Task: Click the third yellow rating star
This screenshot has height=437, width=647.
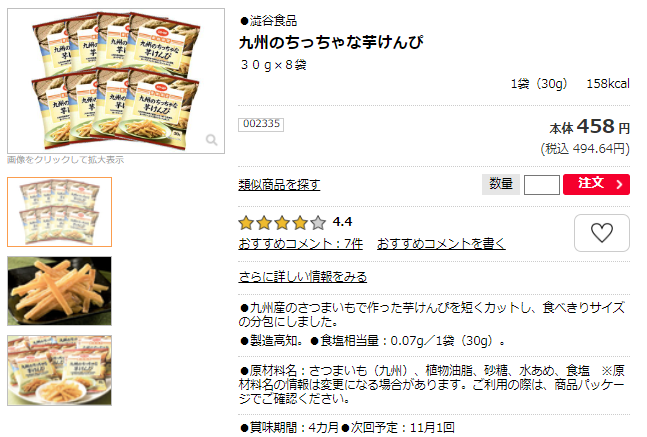Action: tap(282, 223)
